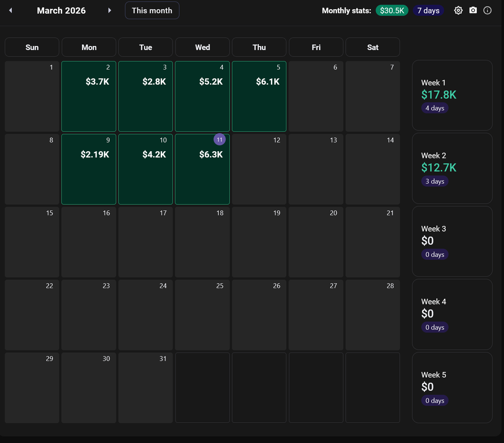Select the empty March 13 cell

click(316, 169)
